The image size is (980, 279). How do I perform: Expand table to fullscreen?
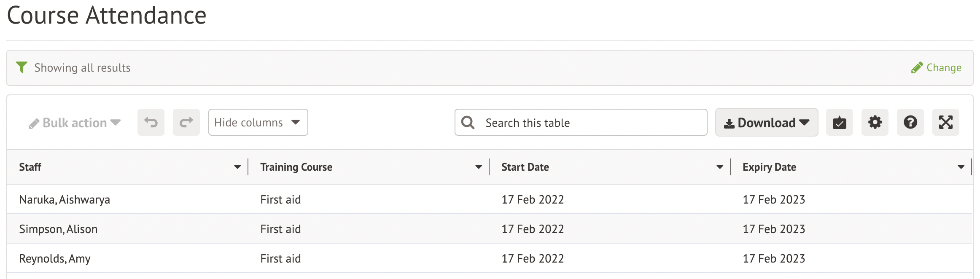[945, 123]
